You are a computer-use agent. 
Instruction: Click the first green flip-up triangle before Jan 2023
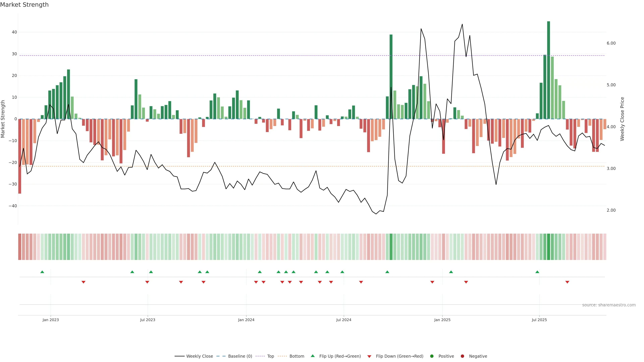[42, 272]
